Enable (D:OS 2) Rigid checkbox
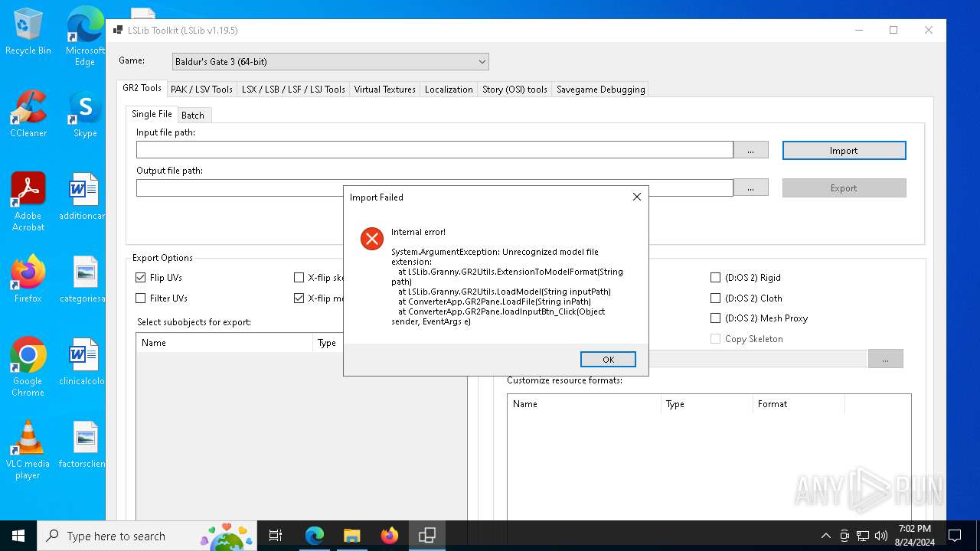Viewport: 980px width, 551px height. [x=715, y=278]
